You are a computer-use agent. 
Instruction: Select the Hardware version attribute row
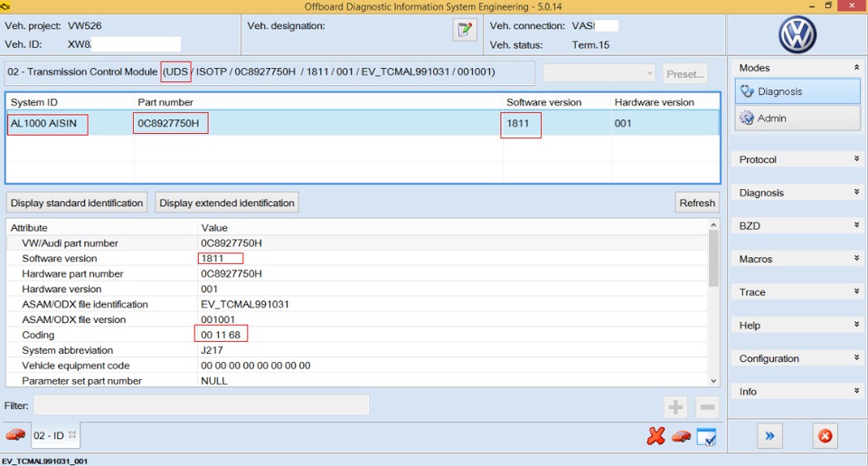(x=357, y=289)
